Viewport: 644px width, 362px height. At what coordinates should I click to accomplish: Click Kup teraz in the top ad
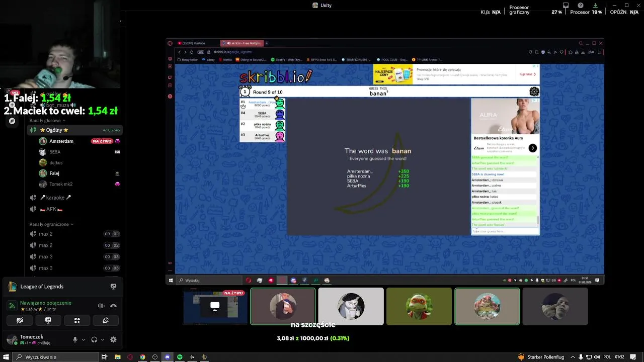[x=526, y=74]
